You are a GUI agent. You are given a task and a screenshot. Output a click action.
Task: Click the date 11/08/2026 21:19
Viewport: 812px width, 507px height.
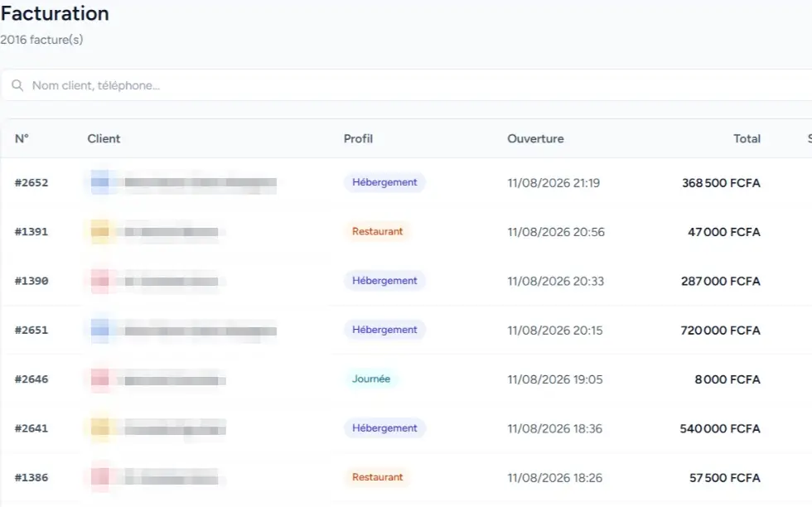tap(553, 183)
